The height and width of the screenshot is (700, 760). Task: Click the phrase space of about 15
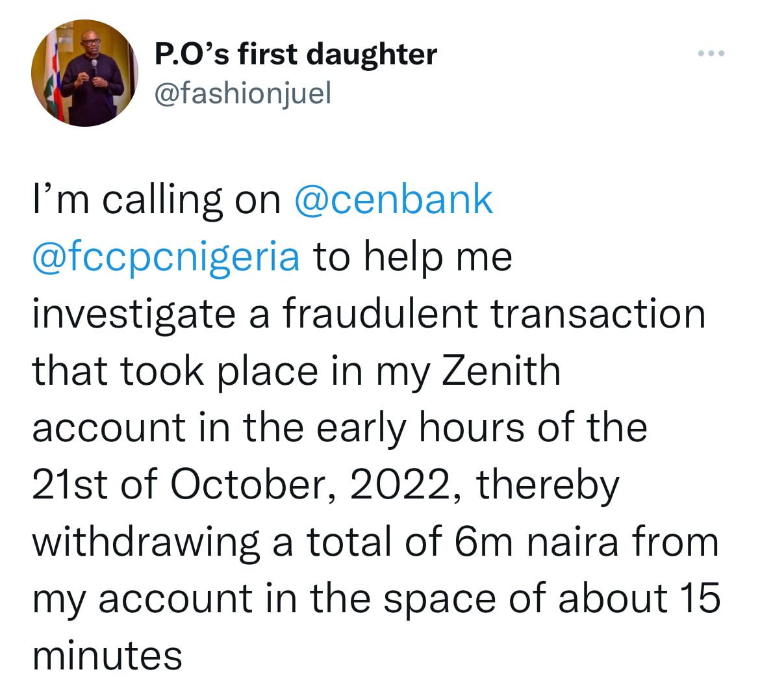551,600
